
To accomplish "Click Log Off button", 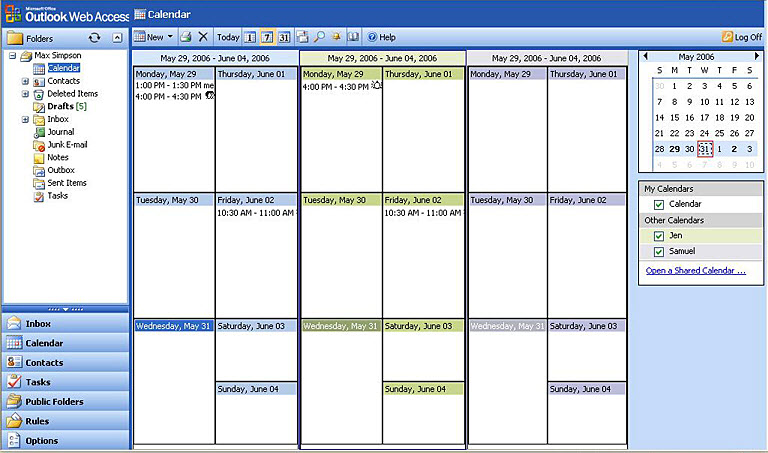I will coord(742,37).
